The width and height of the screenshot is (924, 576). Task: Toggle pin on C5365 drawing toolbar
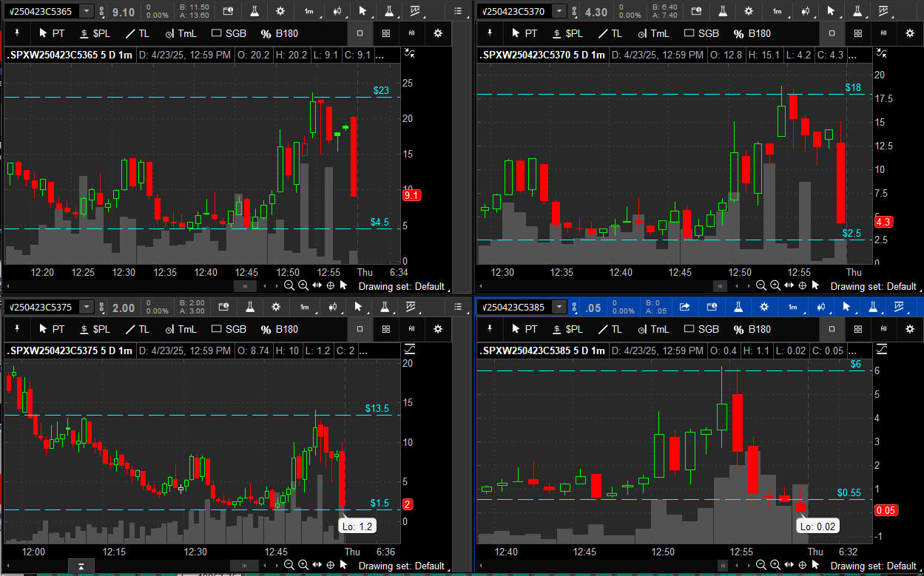point(16,33)
